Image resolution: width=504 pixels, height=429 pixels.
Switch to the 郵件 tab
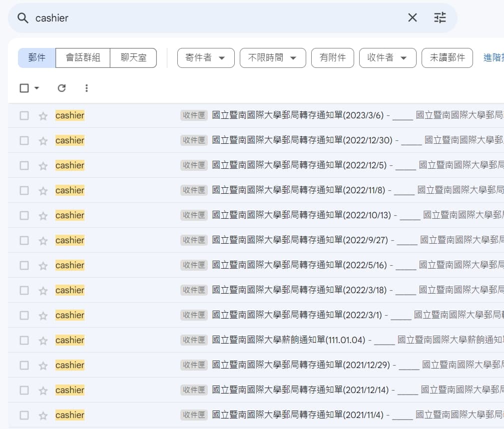click(36, 58)
